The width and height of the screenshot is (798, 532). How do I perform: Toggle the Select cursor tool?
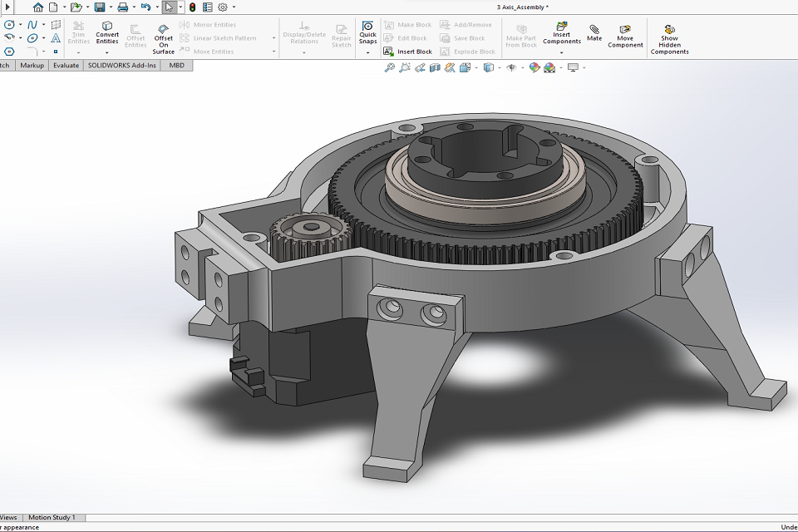point(169,7)
